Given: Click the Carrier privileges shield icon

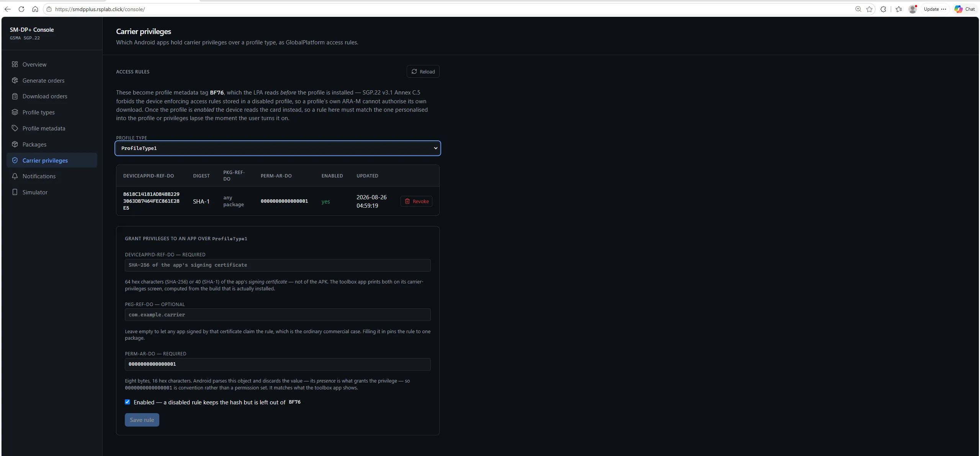Looking at the screenshot, I should pyautogui.click(x=15, y=160).
